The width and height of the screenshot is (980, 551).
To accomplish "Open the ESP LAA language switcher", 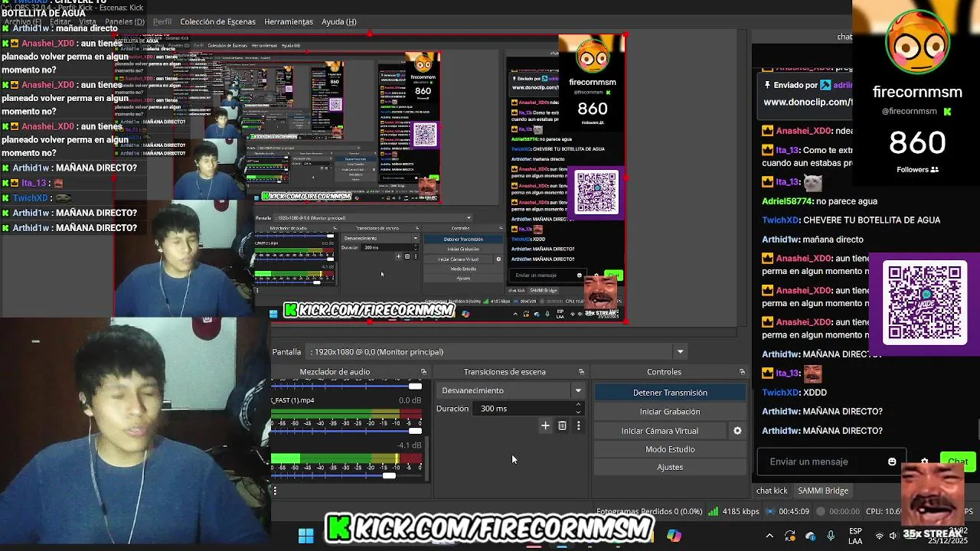I will 855,536.
